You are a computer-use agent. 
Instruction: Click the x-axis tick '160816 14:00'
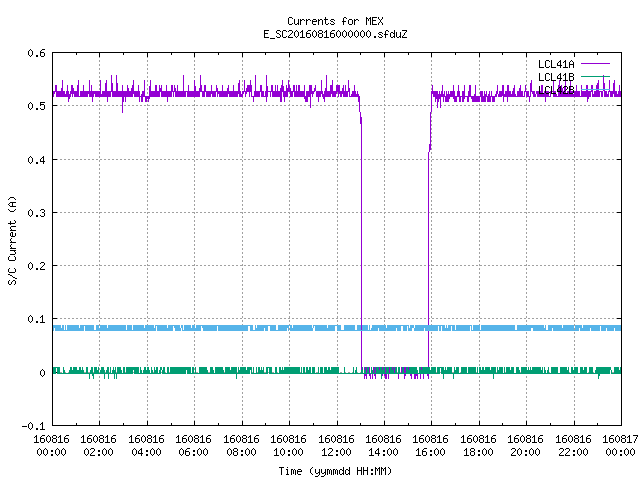383,446
